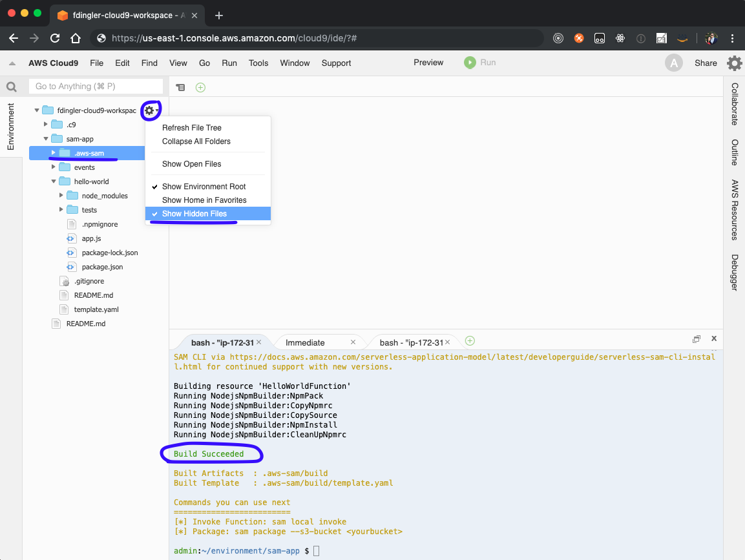The image size is (745, 560).
Task: Close the bottom console panel
Action: point(713,338)
